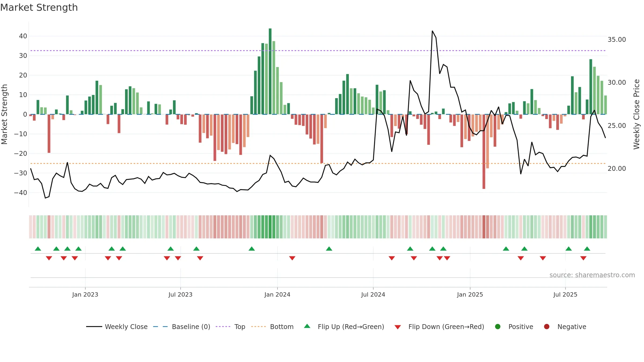The width and height of the screenshot is (644, 362).
Task: Click the Market Strength chart title
Action: click(39, 8)
